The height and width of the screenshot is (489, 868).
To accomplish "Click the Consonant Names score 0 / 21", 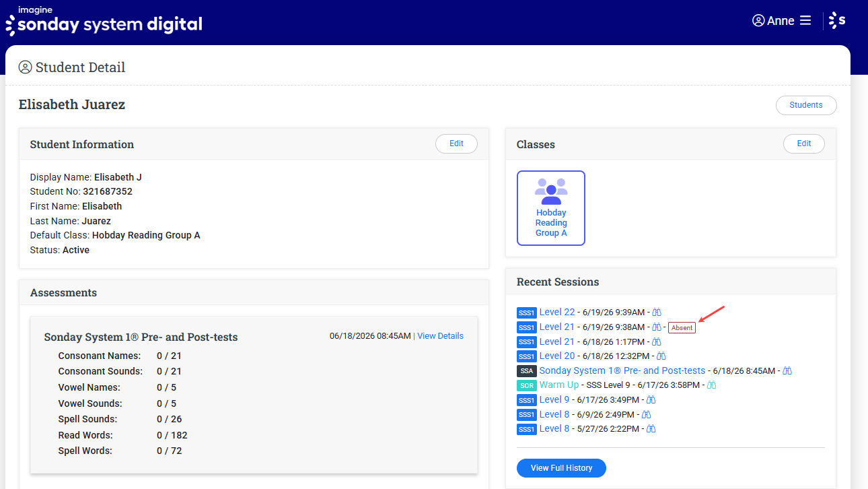I will [x=170, y=356].
